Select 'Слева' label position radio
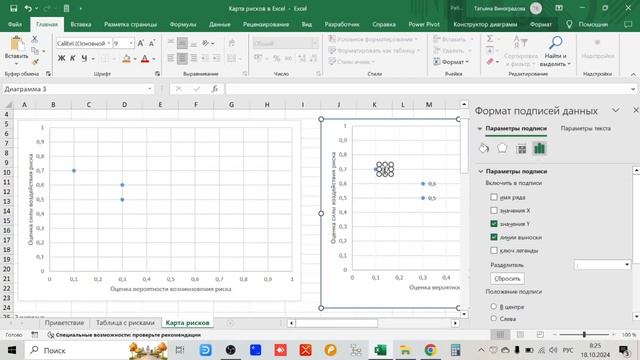Viewport: 640px width, 360px height. (x=493, y=318)
